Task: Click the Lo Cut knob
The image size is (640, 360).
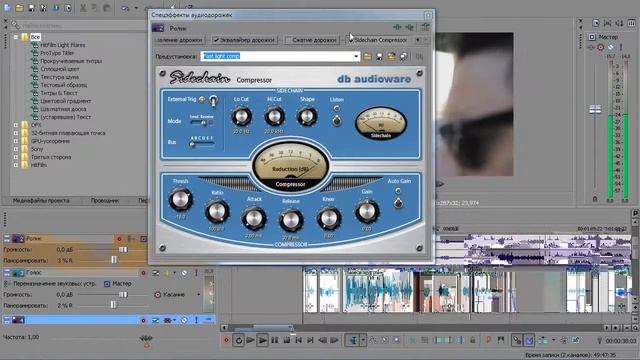Action: [x=241, y=117]
